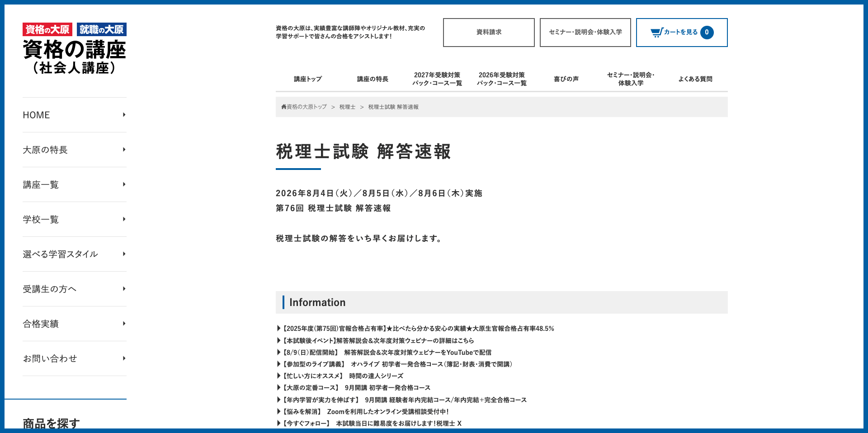Open 受講生の方へ in the sidebar
Screen dimensions: 868x433
point(75,289)
